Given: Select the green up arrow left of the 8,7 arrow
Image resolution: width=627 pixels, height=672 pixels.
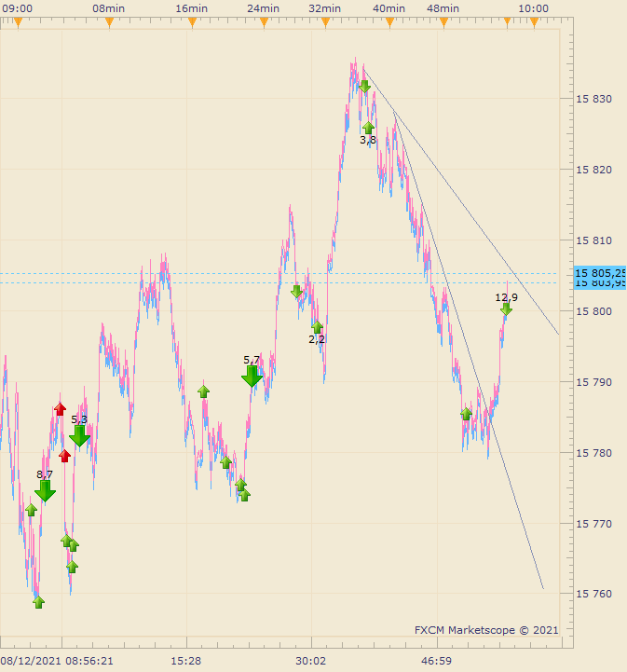Looking at the screenshot, I should (x=31, y=510).
